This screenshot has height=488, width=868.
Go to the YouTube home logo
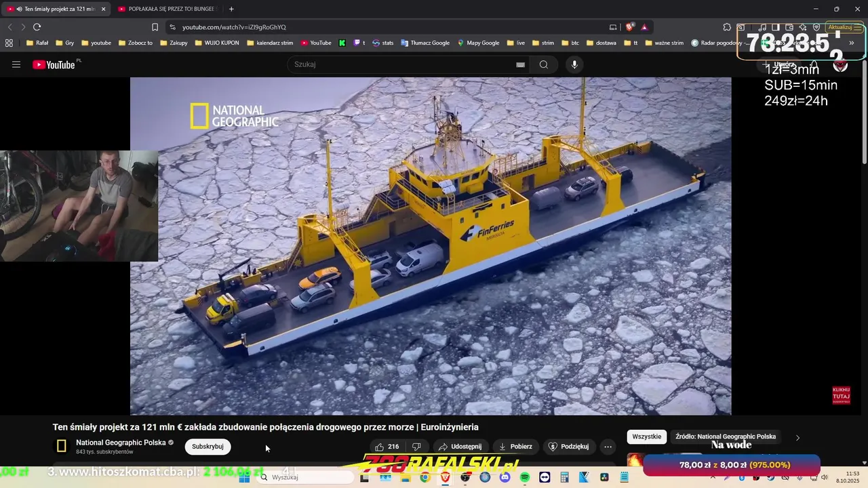[54, 64]
